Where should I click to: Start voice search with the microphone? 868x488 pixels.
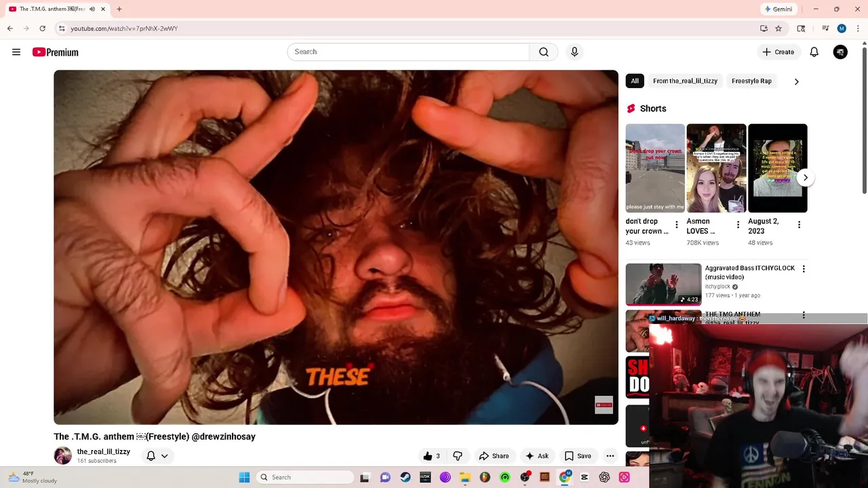tap(574, 52)
